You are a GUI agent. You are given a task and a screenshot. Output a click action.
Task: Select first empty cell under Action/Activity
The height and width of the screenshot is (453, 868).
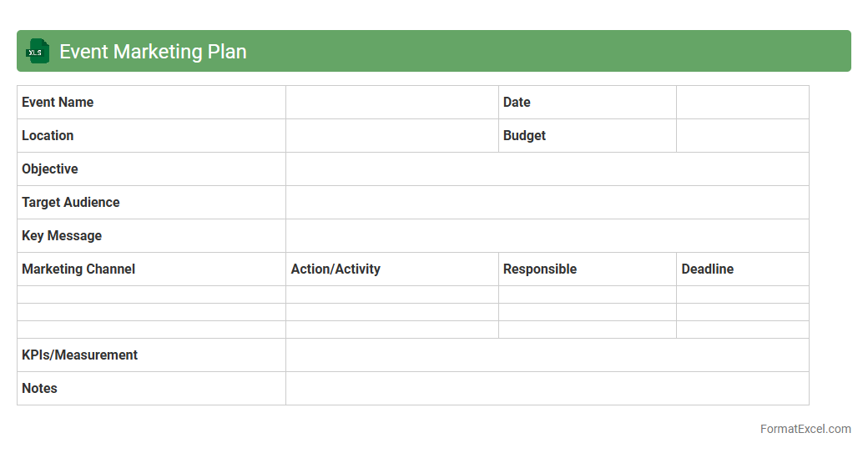point(391,294)
